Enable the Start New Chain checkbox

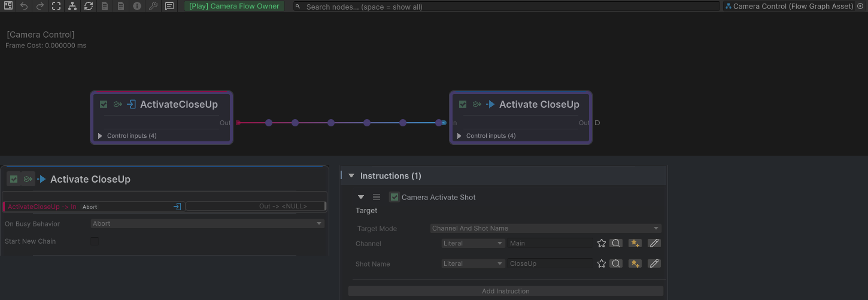pos(95,241)
